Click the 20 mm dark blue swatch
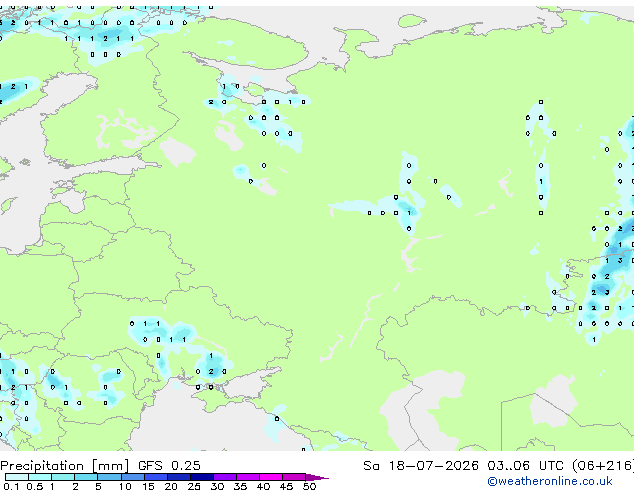Screen dimensions: 634x490 (x=179, y=477)
